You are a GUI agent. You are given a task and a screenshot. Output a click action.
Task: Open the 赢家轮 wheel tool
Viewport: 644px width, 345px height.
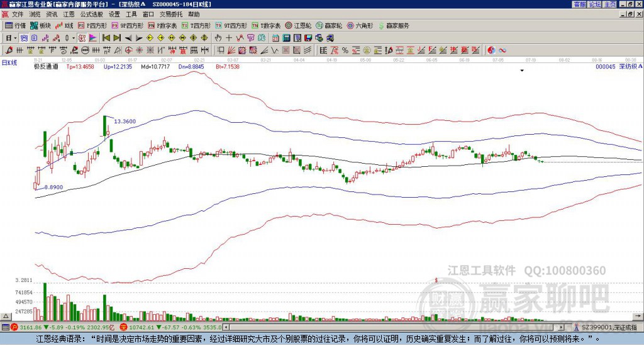(329, 25)
